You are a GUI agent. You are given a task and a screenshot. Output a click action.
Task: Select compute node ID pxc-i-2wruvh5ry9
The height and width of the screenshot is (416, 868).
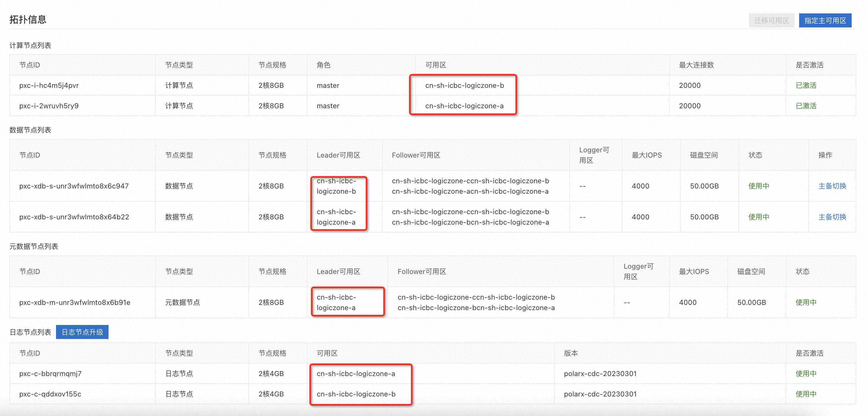[49, 106]
